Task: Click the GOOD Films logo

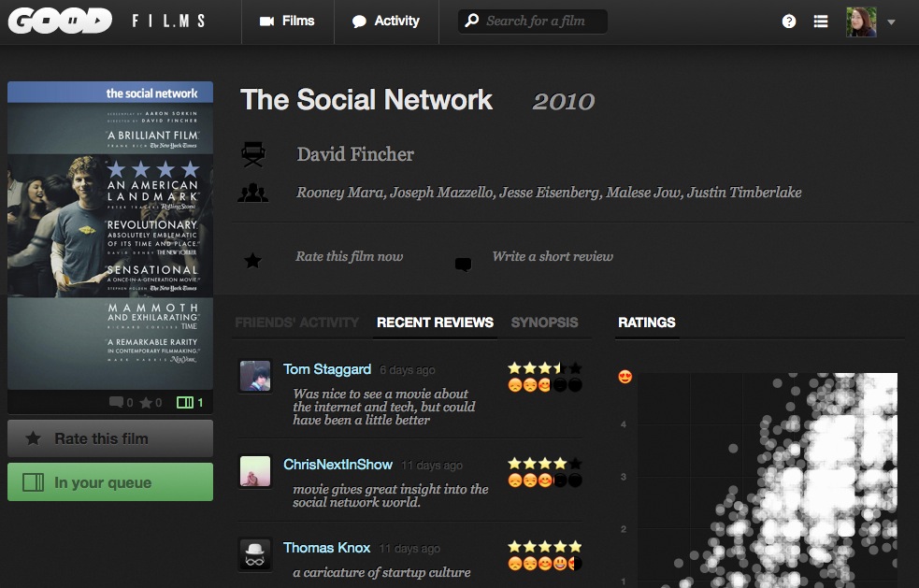Action: pos(107,22)
